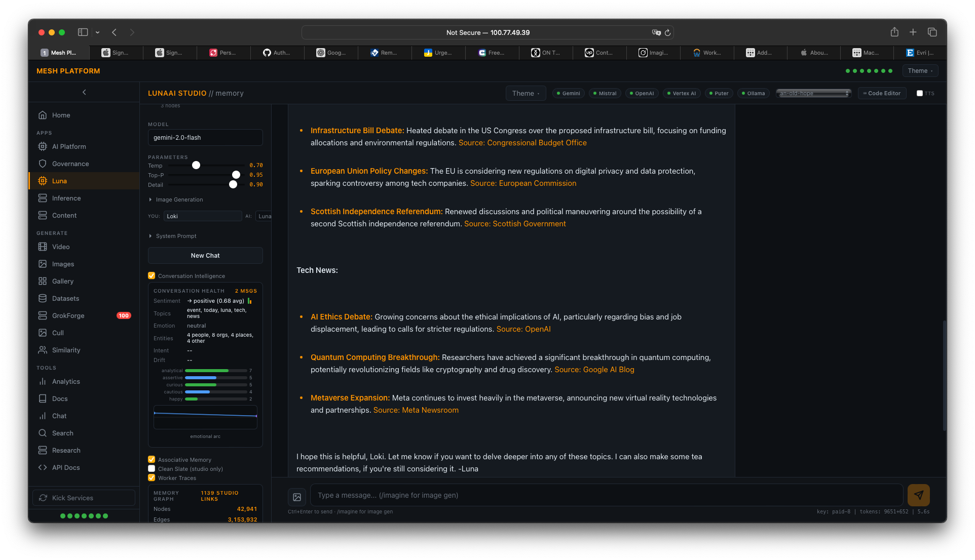This screenshot has height=560, width=975.
Task: Start a New Chat
Action: [x=205, y=255]
